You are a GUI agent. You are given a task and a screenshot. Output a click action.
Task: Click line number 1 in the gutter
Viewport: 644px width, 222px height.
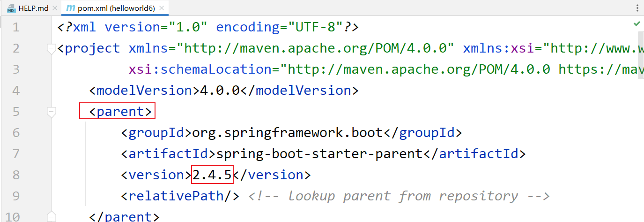[x=16, y=27]
